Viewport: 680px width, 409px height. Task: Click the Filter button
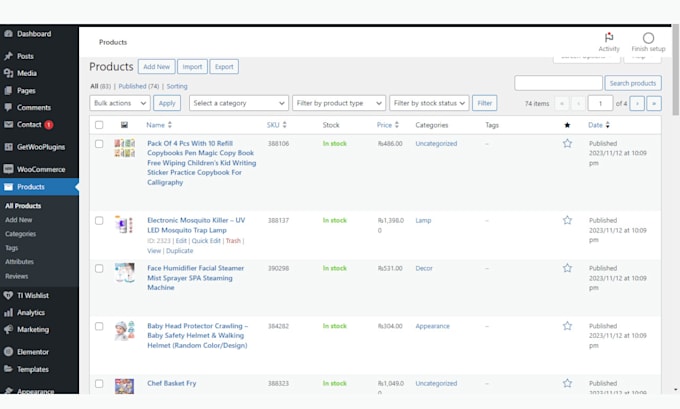point(484,103)
